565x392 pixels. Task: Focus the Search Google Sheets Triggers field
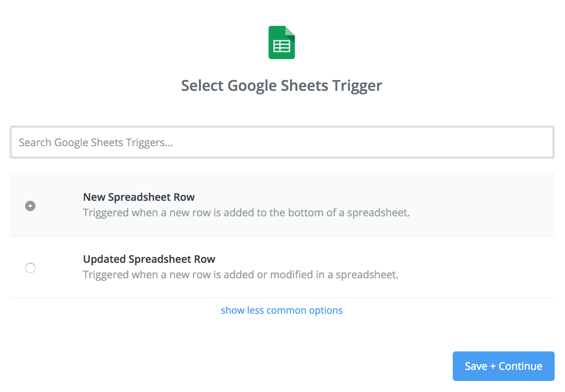click(282, 142)
